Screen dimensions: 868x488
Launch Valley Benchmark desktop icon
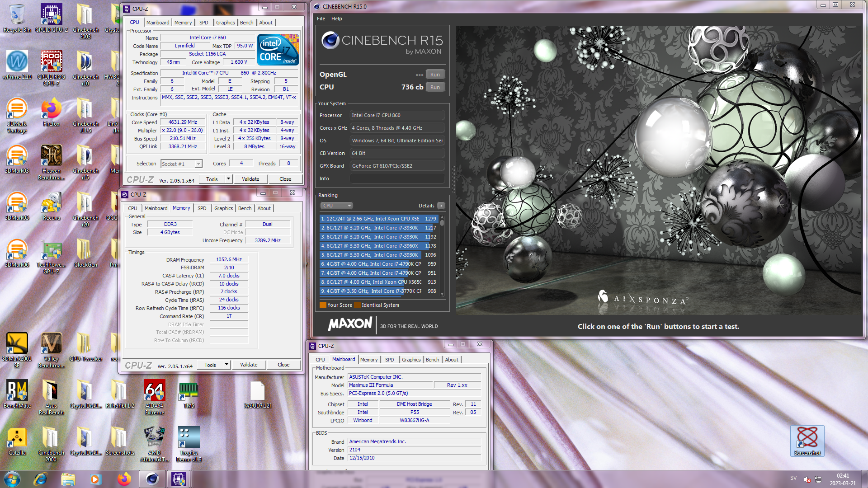click(x=52, y=351)
